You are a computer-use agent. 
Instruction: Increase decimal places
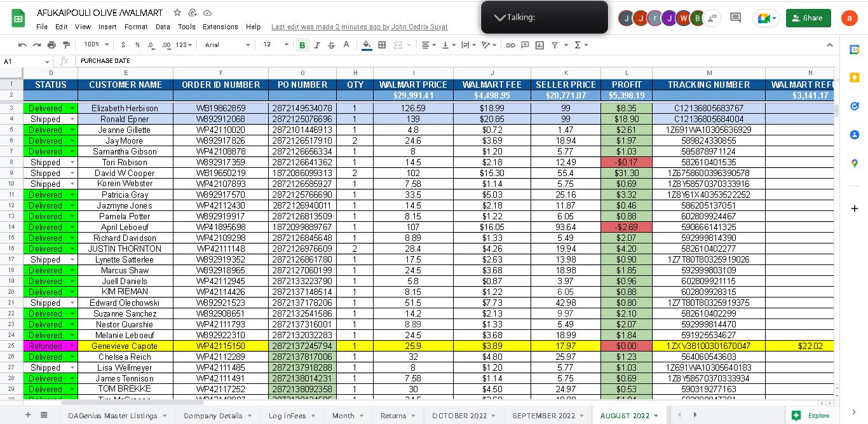166,45
